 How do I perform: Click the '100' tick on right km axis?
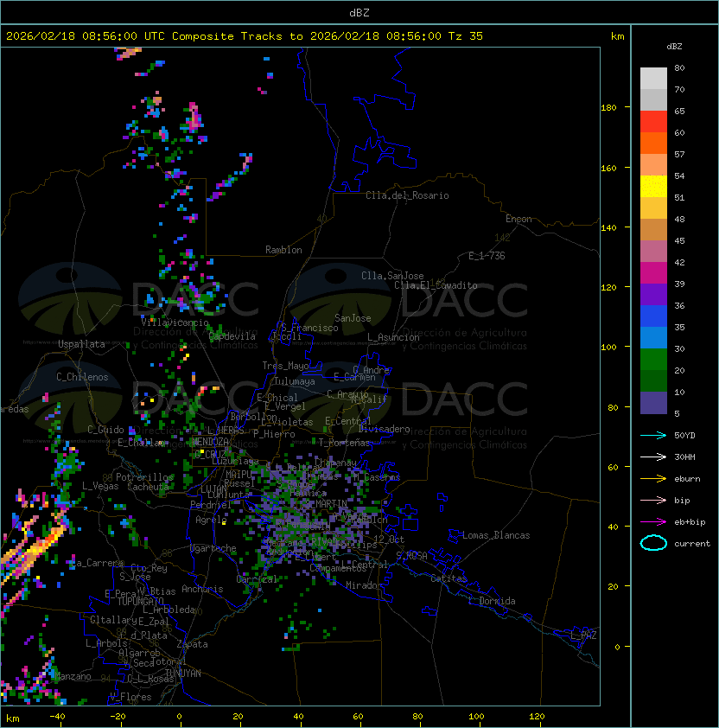point(608,348)
